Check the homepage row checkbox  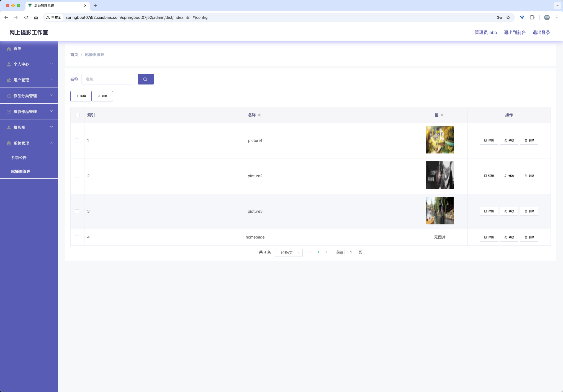coord(77,237)
